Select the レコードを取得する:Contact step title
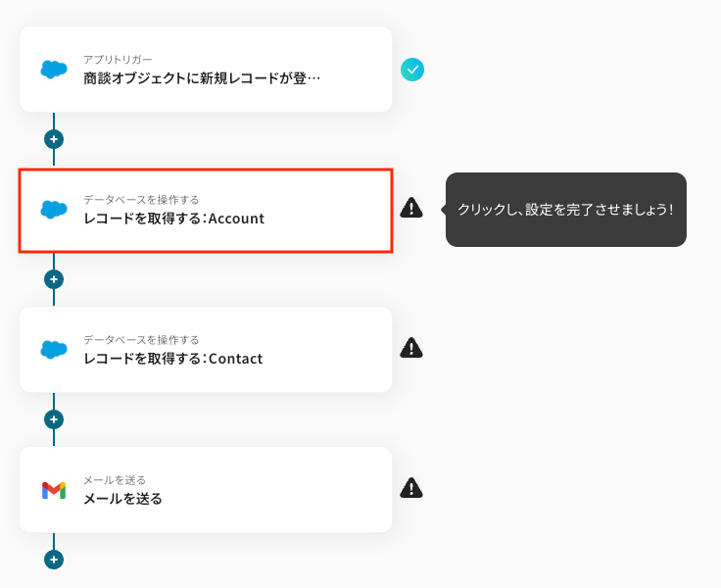This screenshot has width=721, height=588. point(172,359)
